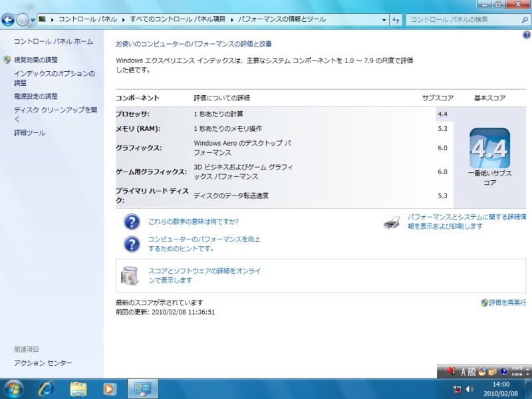The height and width of the screenshot is (399, 532).
Task: Click the question icon beside これらの数字の意味は何ですか?
Action: click(x=132, y=222)
